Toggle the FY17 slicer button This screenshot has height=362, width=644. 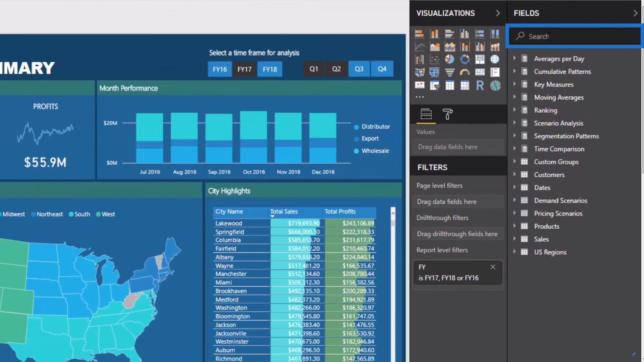coord(245,69)
